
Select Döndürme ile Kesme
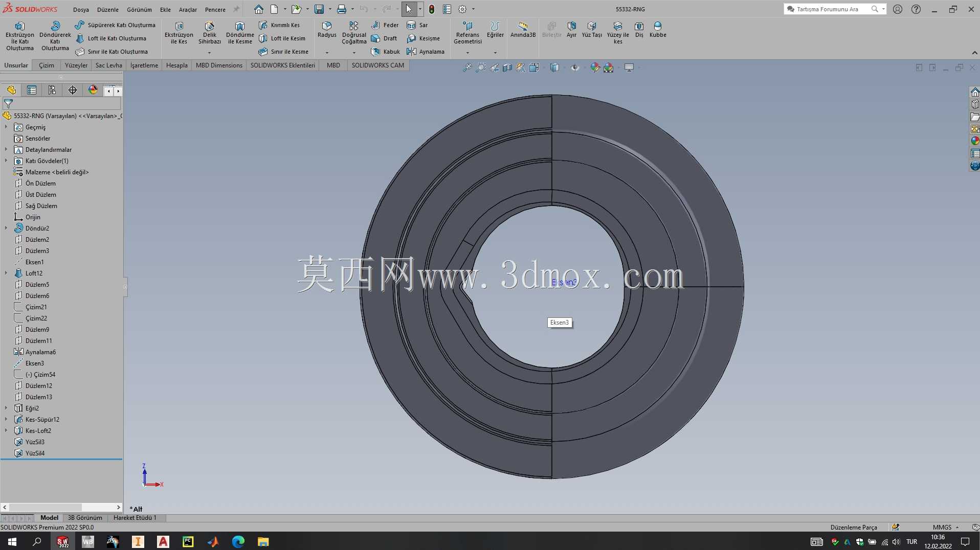pos(240,33)
